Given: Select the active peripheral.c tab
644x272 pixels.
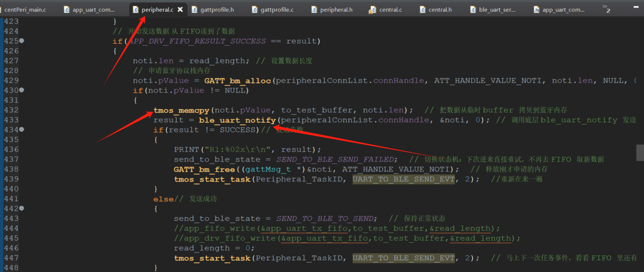Looking at the screenshot, I should coord(157,9).
